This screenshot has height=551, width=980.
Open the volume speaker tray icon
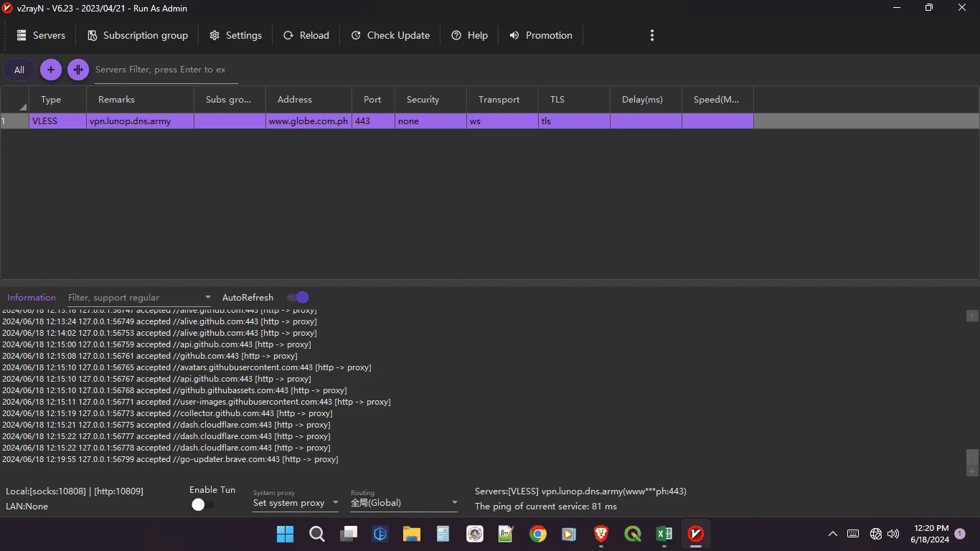click(x=893, y=534)
